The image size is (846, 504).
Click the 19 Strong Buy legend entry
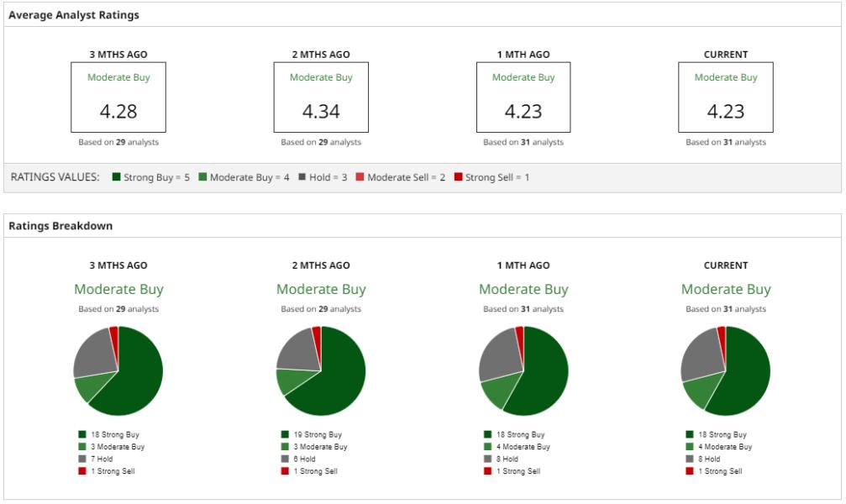[x=312, y=434]
